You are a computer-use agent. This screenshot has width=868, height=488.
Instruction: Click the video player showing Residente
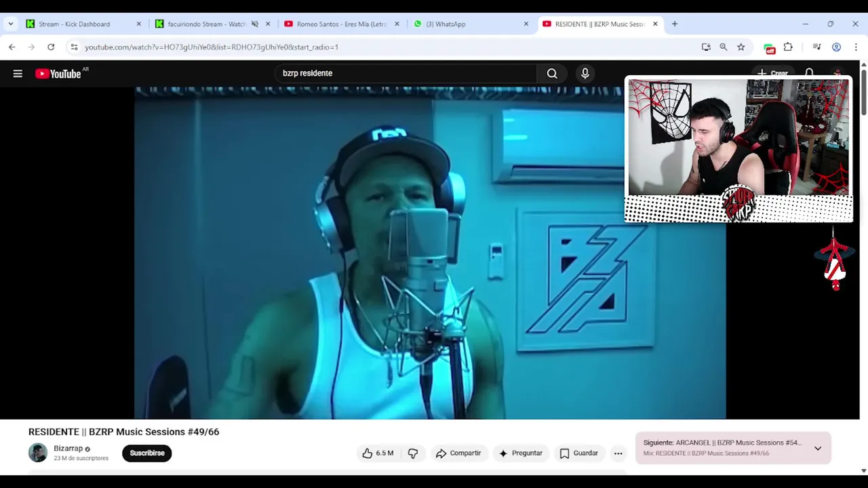pyautogui.click(x=430, y=252)
